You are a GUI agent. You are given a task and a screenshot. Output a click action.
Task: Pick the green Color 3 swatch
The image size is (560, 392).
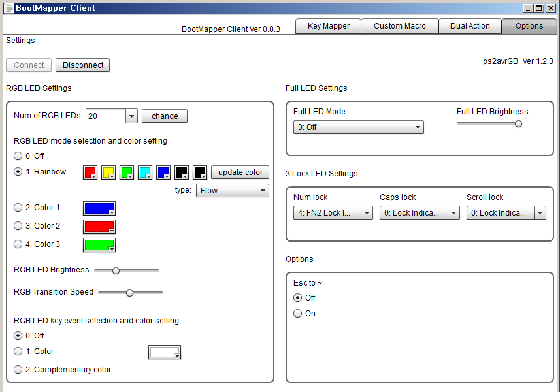(99, 245)
